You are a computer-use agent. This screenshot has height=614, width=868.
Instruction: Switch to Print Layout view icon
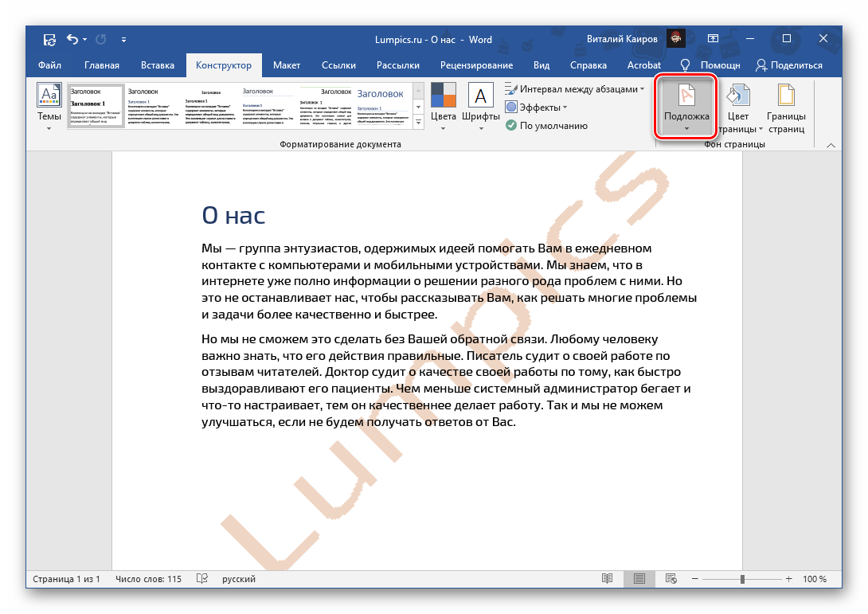pyautogui.click(x=639, y=579)
